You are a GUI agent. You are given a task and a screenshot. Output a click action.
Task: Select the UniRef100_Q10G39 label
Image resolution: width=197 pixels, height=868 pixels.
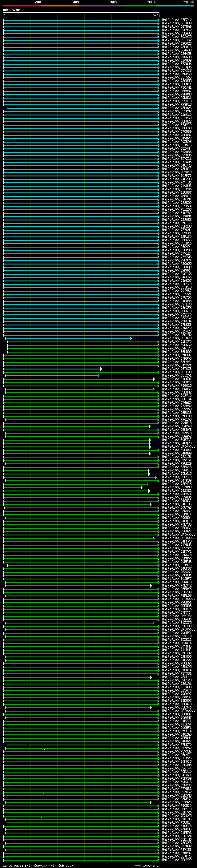176,61
